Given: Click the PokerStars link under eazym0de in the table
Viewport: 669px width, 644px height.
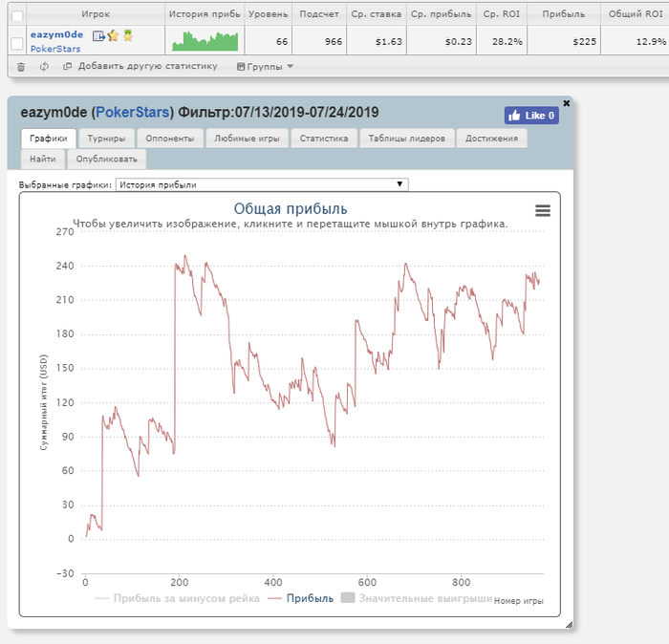Looking at the screenshot, I should [55, 49].
